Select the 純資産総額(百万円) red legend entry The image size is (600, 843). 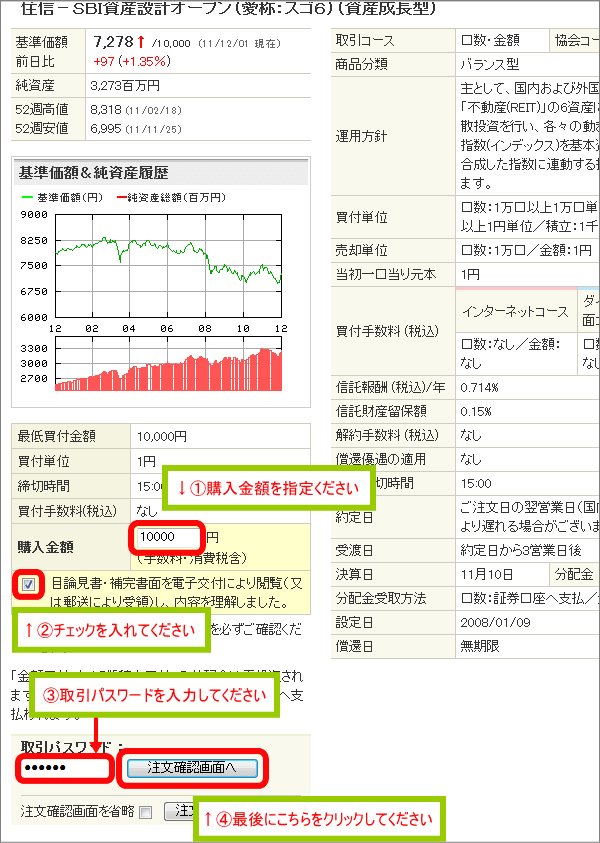point(171,198)
